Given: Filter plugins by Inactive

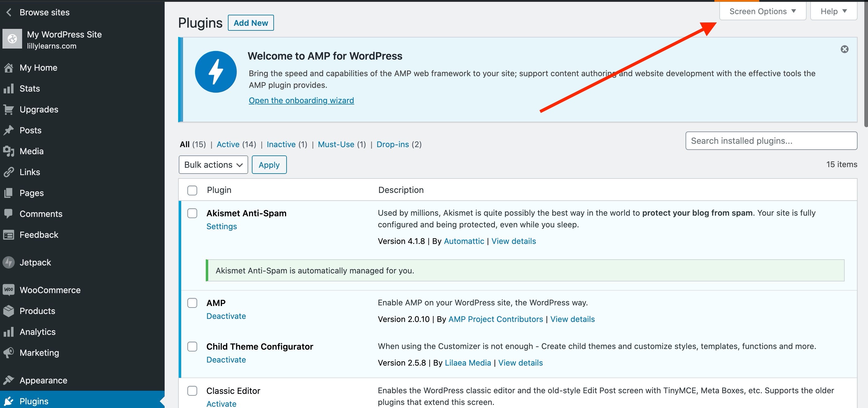Looking at the screenshot, I should click(281, 144).
